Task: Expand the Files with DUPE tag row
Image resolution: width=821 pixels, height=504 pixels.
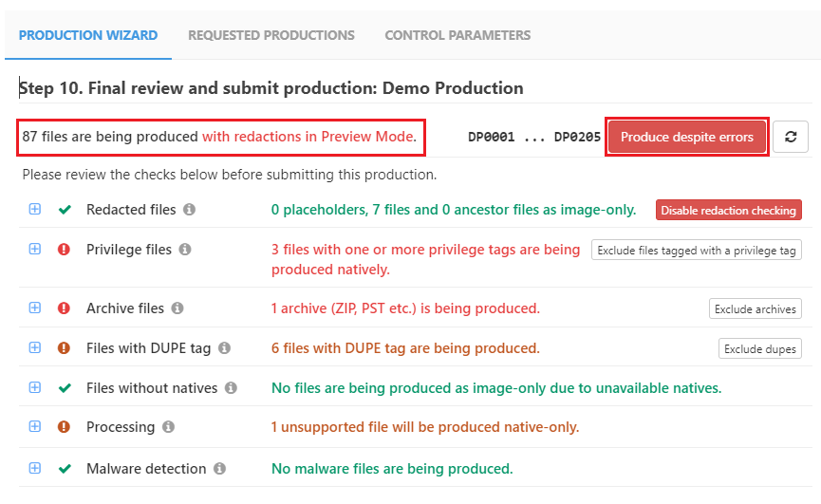Action: pyautogui.click(x=34, y=347)
